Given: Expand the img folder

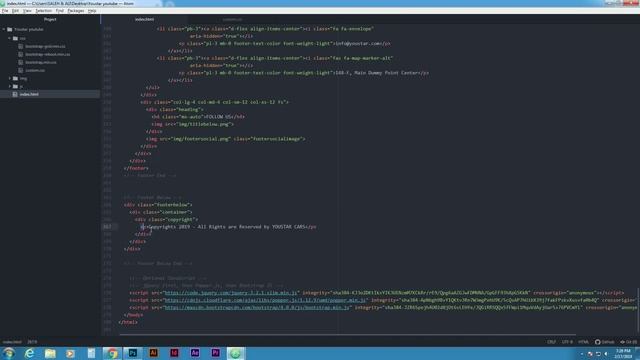Looking at the screenshot, I should (x=10, y=78).
